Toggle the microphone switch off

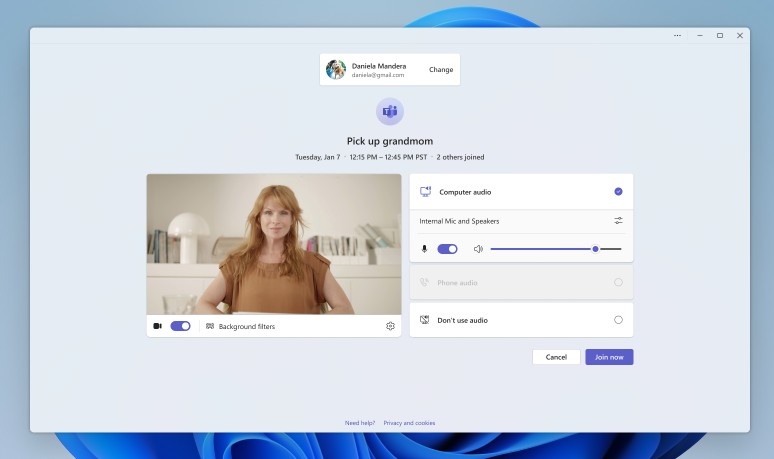coord(447,249)
